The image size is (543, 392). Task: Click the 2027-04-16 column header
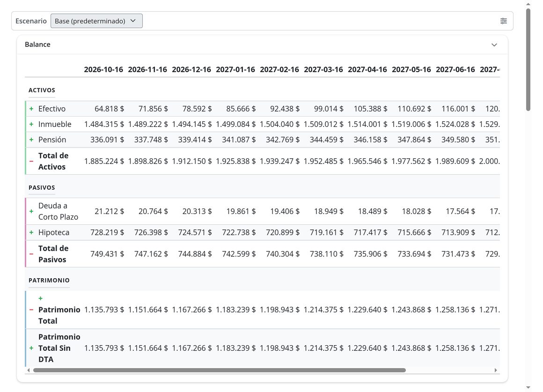tap(367, 70)
